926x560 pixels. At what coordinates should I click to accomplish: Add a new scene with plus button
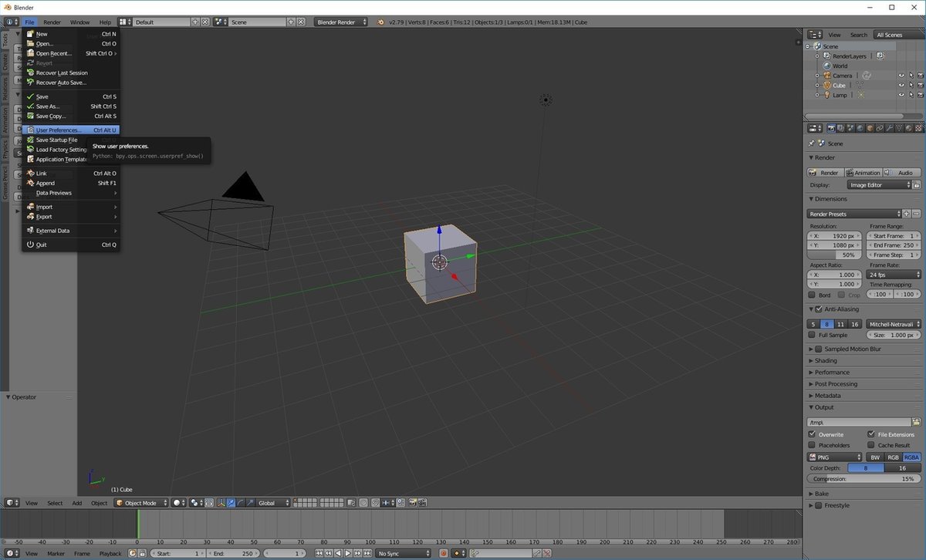(291, 22)
